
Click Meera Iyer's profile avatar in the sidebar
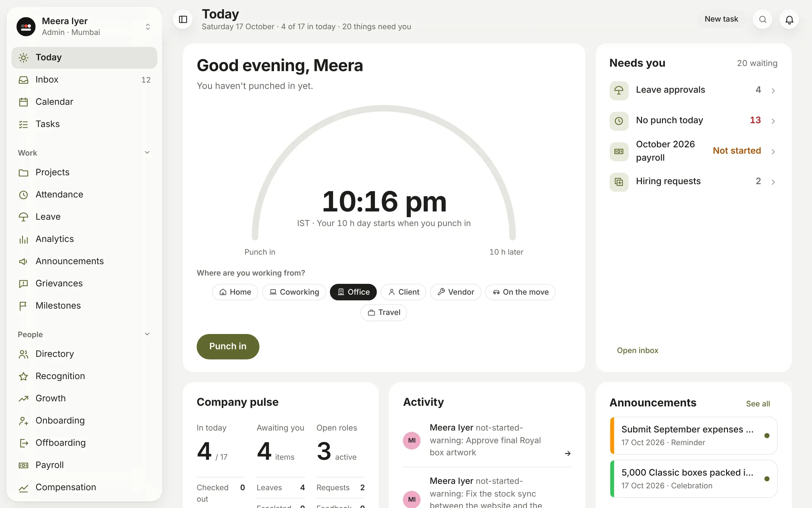click(x=26, y=27)
